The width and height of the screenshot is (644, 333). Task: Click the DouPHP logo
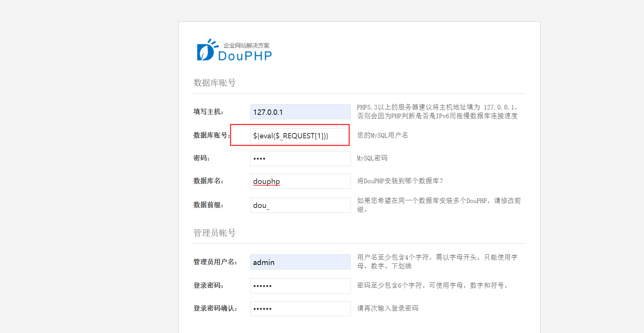[234, 50]
